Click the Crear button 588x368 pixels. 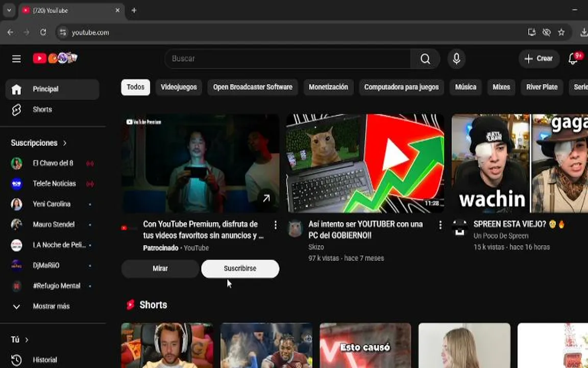pyautogui.click(x=539, y=59)
